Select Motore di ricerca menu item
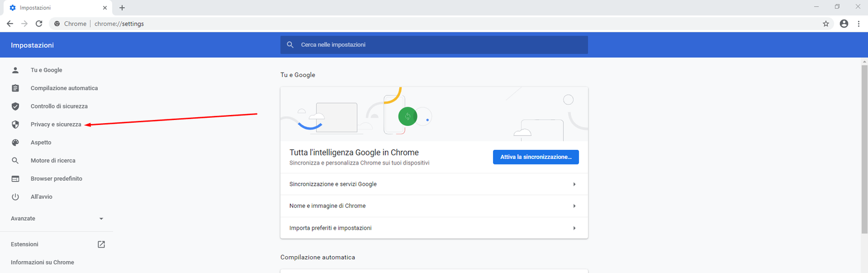 53,161
